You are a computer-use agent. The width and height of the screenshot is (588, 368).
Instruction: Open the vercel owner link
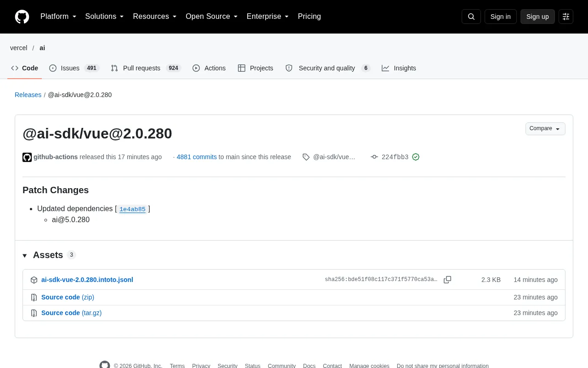[19, 48]
